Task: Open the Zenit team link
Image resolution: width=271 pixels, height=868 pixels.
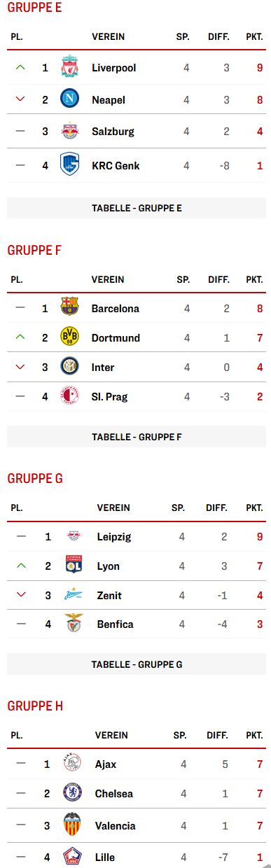Action: 109,596
